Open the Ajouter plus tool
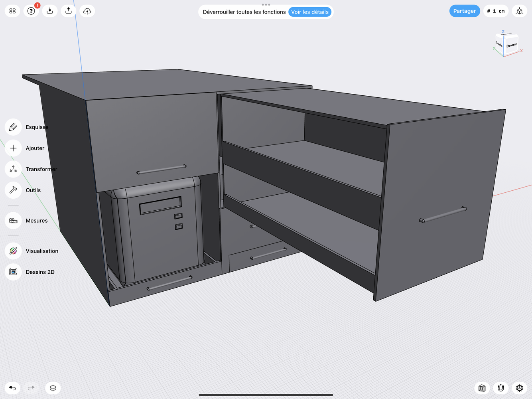Viewport: 532px width, 399px height. (x=13, y=148)
